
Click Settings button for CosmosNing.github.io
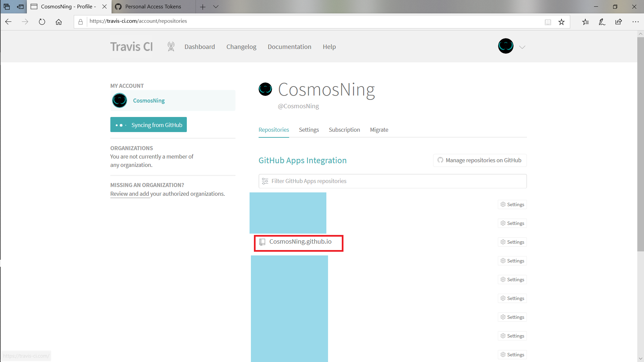pos(512,242)
